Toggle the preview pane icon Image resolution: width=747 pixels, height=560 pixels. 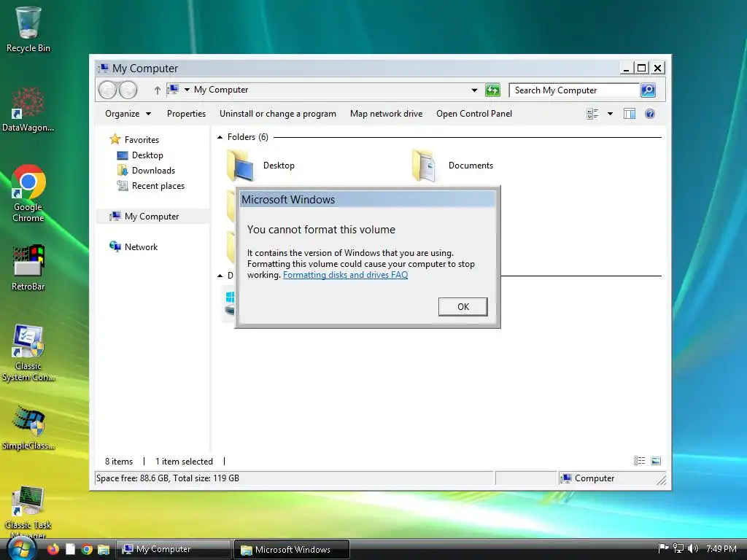[630, 114]
